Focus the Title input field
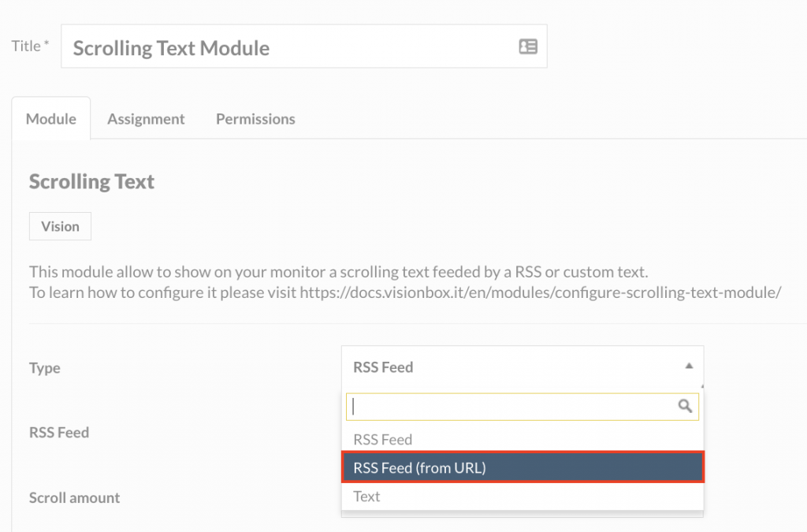The image size is (807, 532). click(303, 47)
